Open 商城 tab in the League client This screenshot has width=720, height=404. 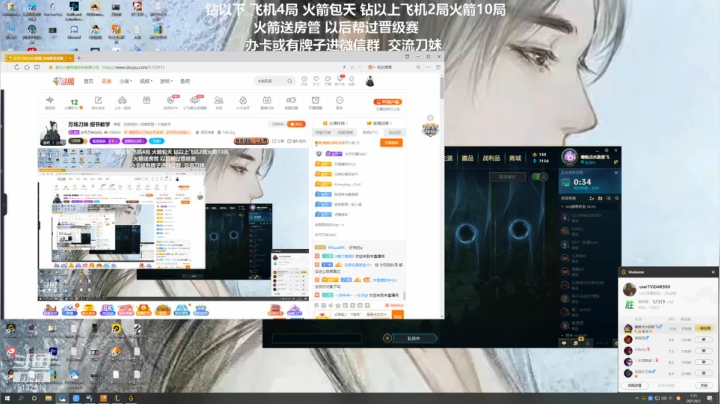pos(515,158)
